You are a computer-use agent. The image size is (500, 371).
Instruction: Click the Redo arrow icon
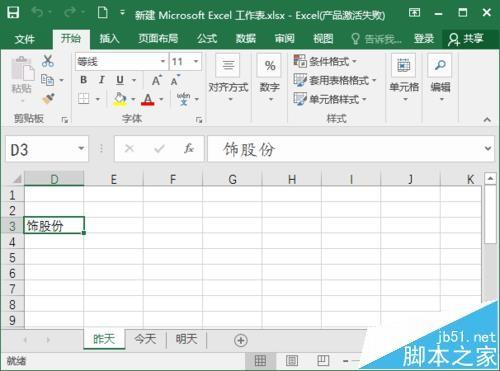point(70,13)
